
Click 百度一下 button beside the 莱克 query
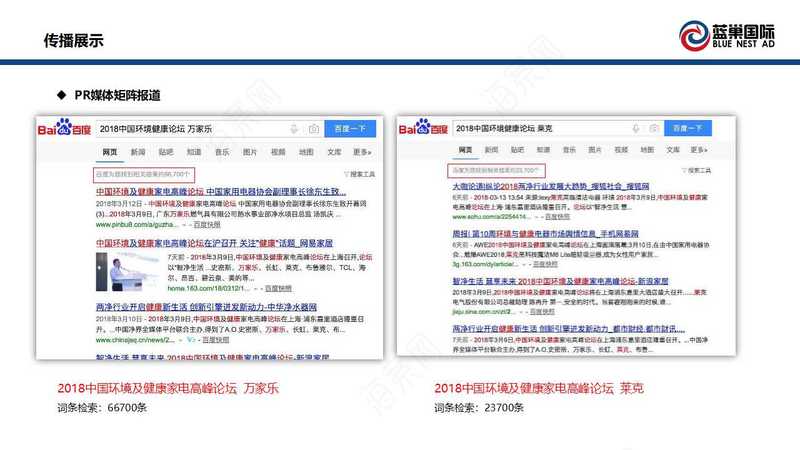688,128
